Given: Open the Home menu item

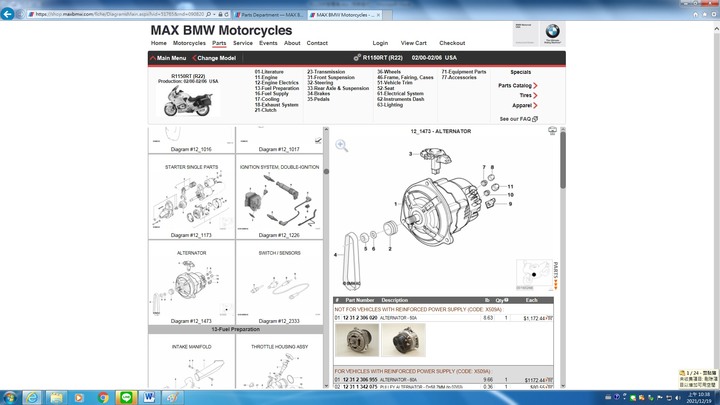Looking at the screenshot, I should tap(158, 43).
